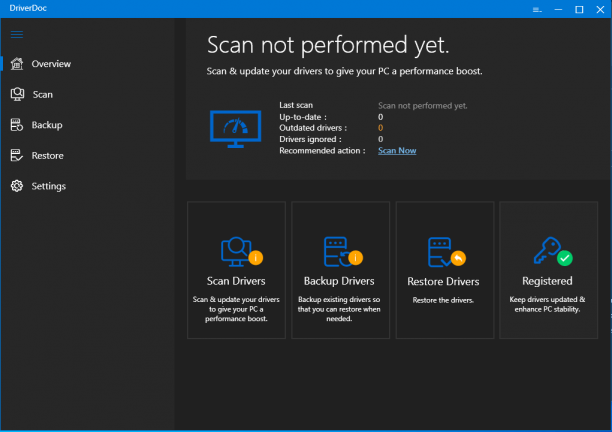Click the Backup sidebar icon

(x=16, y=125)
